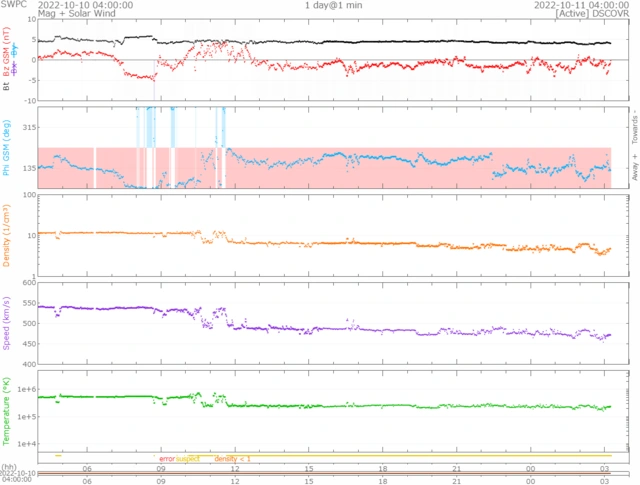Click the orange 'suspect' legend entry
Screen dimensions: 640x485
tap(188, 459)
